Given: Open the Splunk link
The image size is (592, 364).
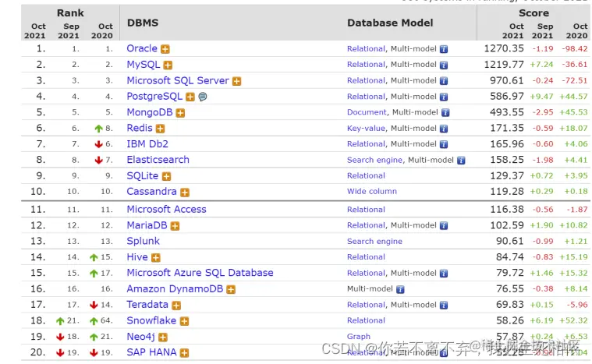Looking at the screenshot, I should tap(143, 242).
